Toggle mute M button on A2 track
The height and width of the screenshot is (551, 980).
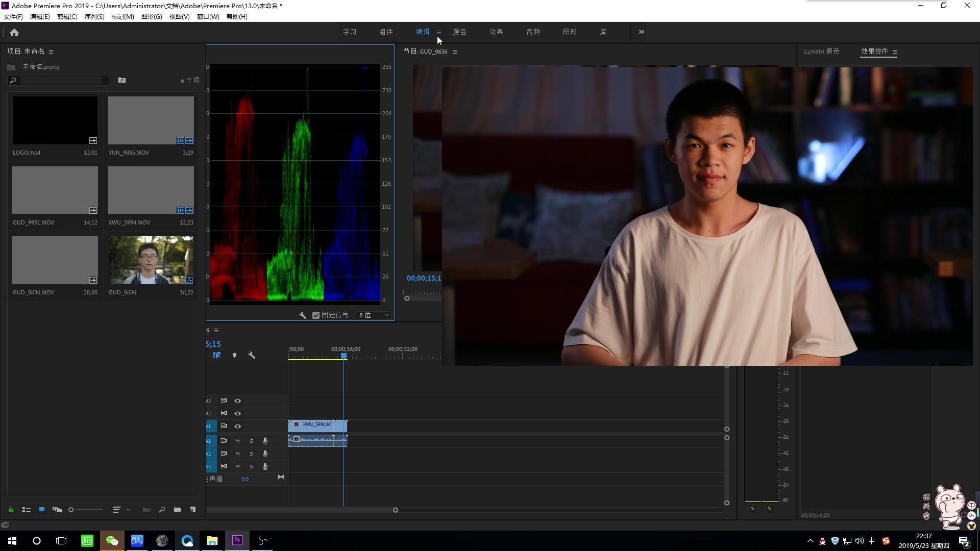coord(237,454)
